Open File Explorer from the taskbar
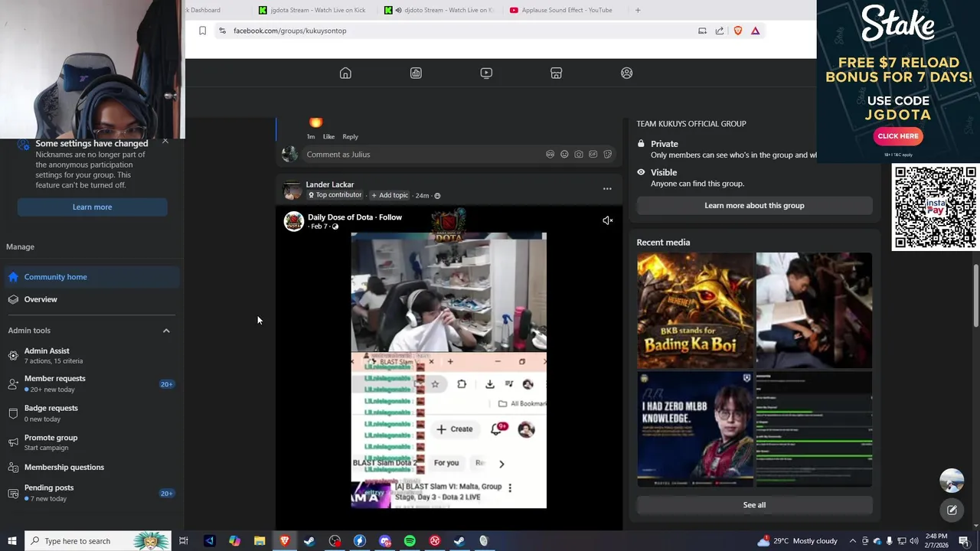Viewport: 980px width, 551px height. click(x=260, y=541)
